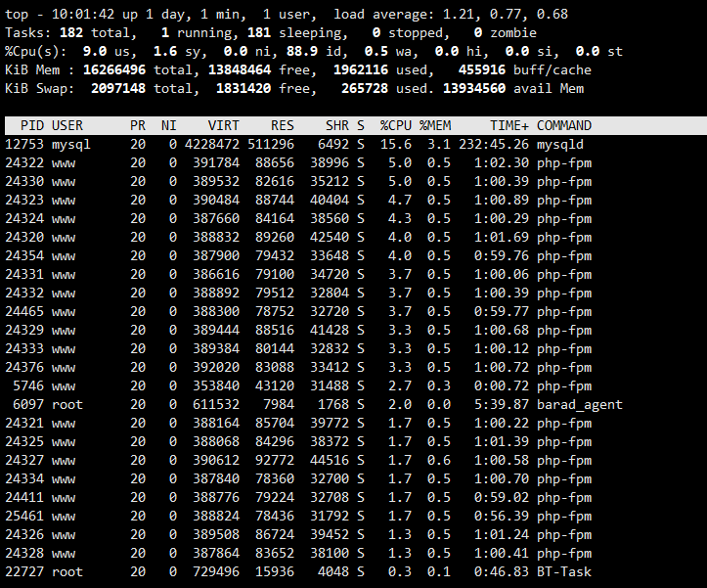Click the 88.9 idle CPU value

301,52
